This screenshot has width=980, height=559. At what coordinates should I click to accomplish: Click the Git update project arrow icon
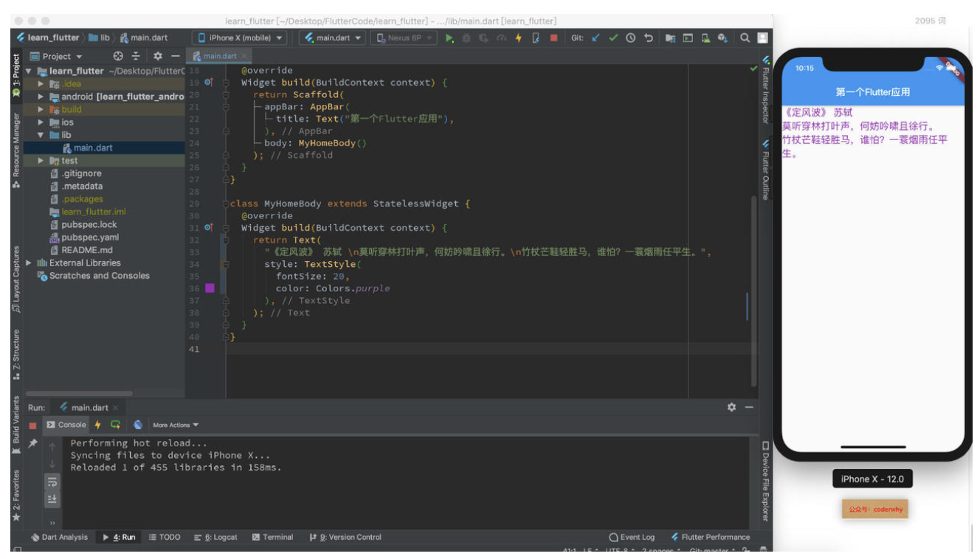(596, 38)
